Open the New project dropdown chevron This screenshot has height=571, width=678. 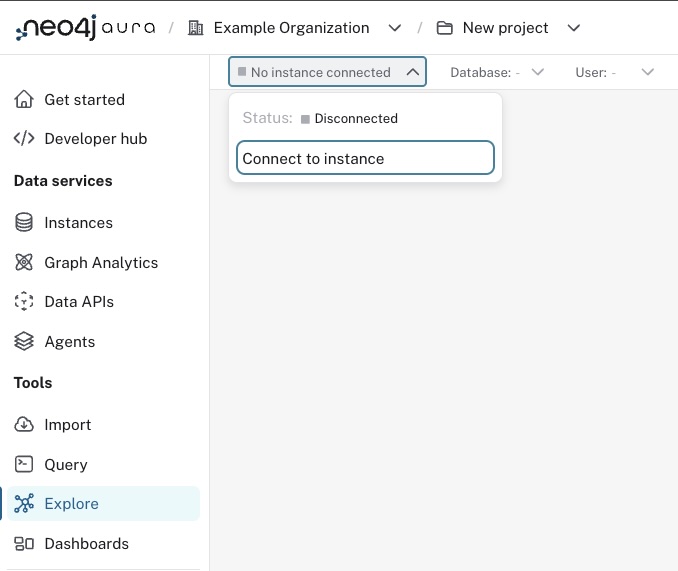click(x=574, y=28)
